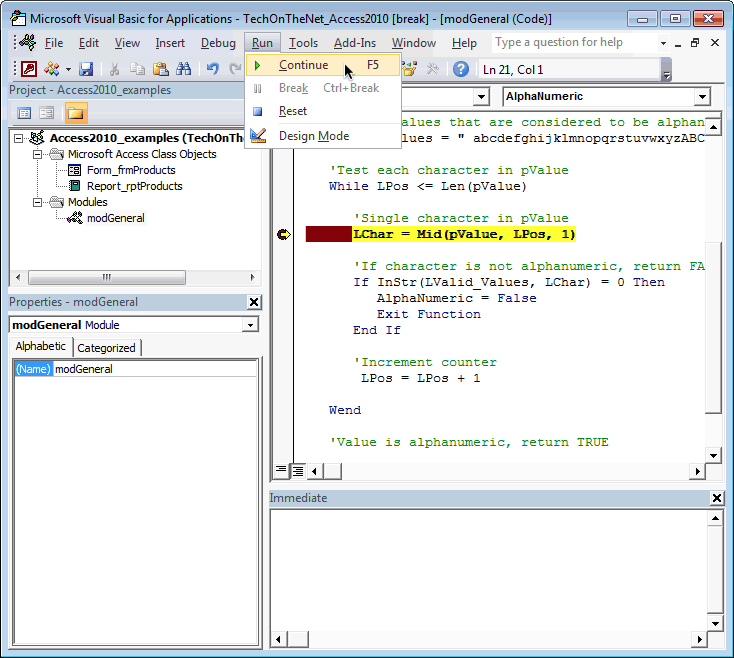Click the Standard toolbar options arrow
The image size is (734, 658).
(667, 70)
